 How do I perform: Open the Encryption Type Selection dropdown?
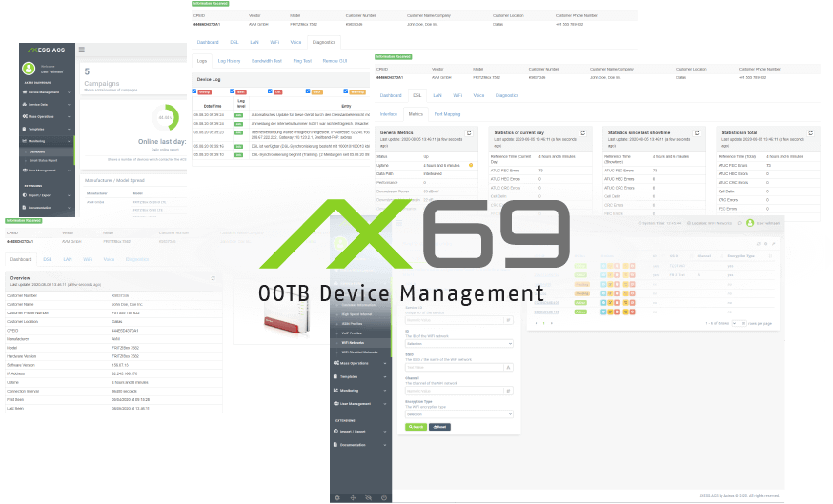459,414
